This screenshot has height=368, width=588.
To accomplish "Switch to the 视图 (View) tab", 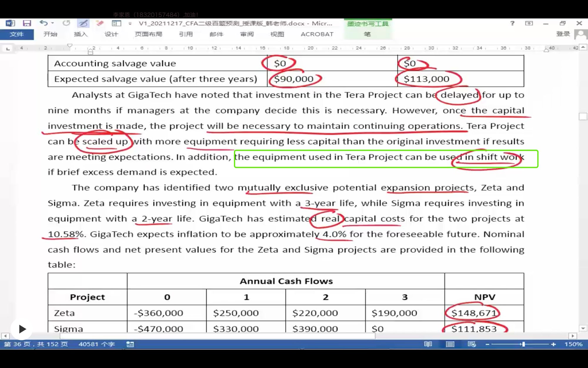I will point(277,34).
